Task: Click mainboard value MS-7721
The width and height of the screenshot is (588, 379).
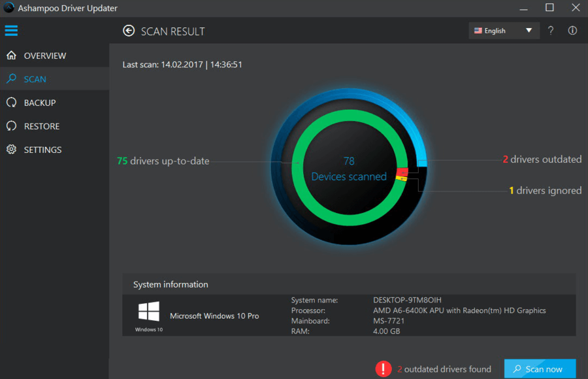Action: (x=389, y=321)
